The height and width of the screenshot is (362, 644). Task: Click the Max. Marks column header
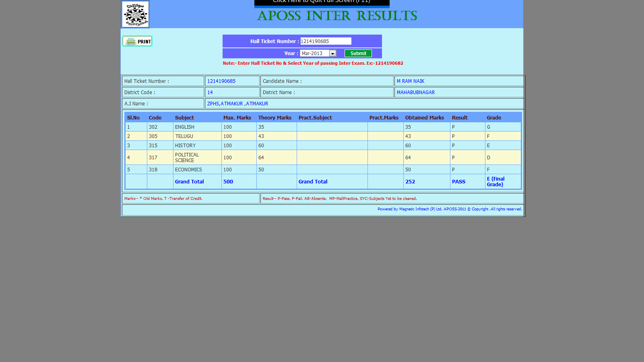(237, 117)
